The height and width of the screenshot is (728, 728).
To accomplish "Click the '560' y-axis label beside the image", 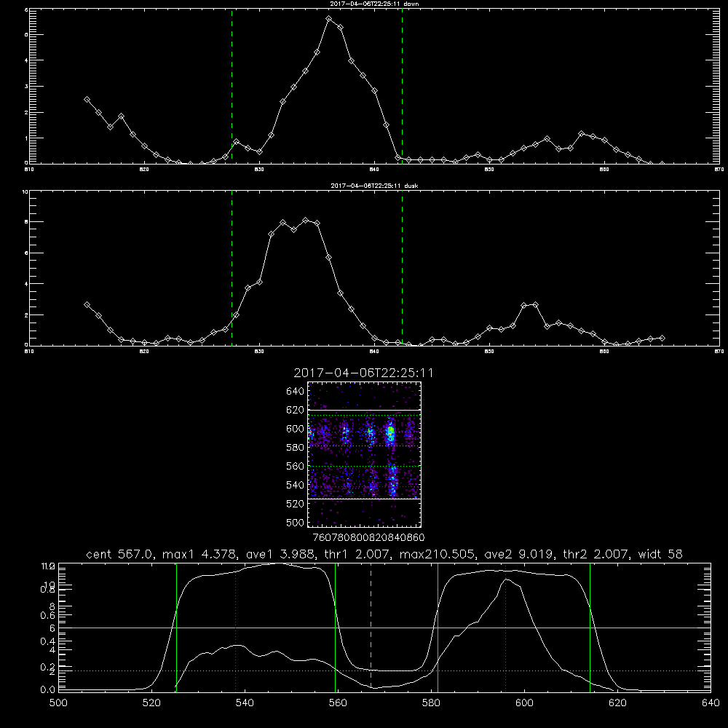I will (x=296, y=466).
